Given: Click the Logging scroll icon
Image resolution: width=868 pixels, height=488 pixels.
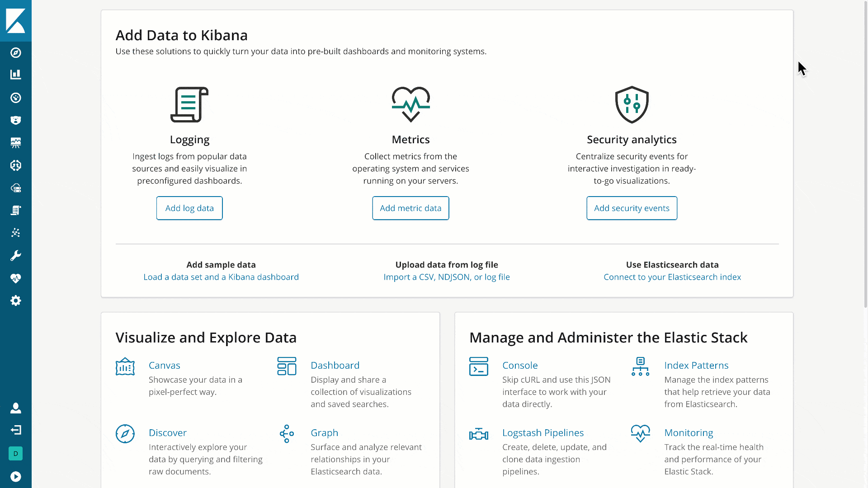Looking at the screenshot, I should coord(189,104).
